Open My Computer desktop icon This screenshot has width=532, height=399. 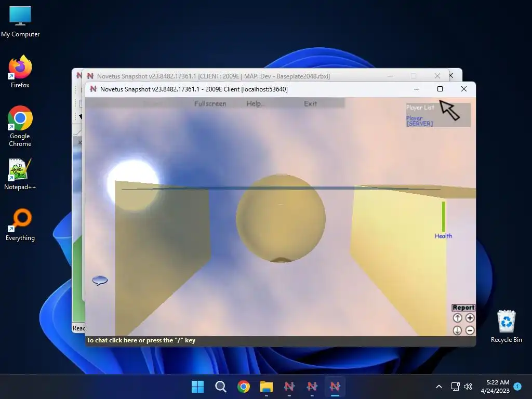tap(20, 21)
